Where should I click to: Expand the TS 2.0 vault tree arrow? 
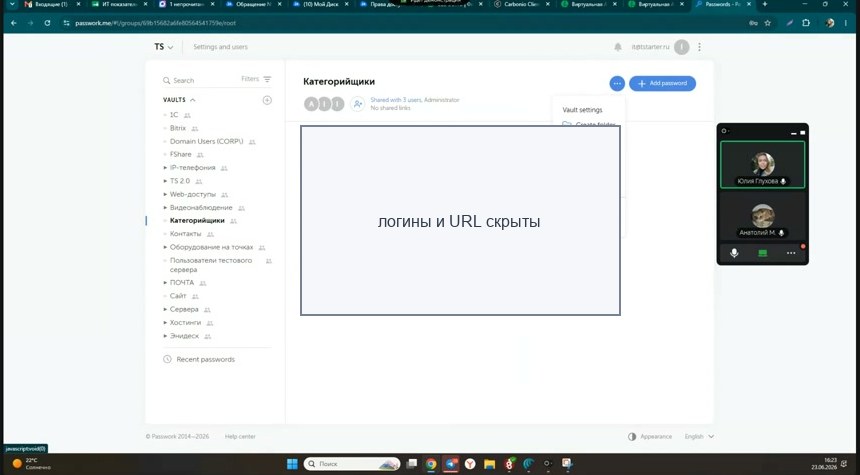(x=165, y=180)
